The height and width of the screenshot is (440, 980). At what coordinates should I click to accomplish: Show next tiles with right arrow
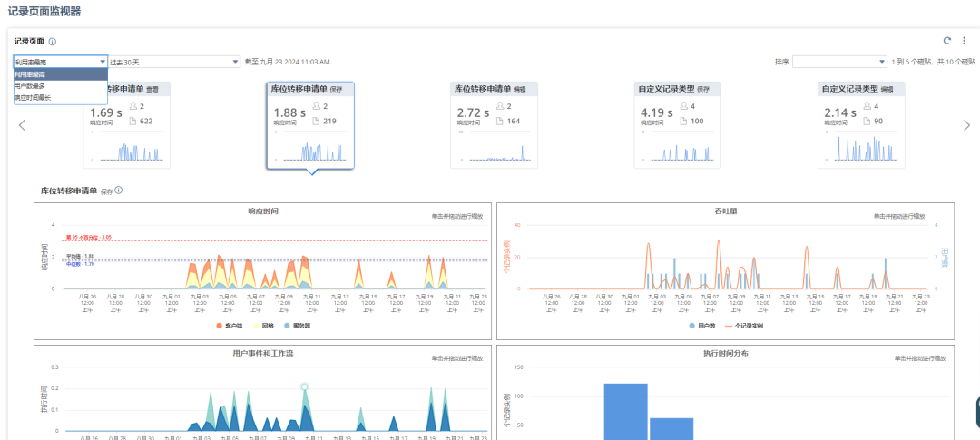[x=967, y=125]
